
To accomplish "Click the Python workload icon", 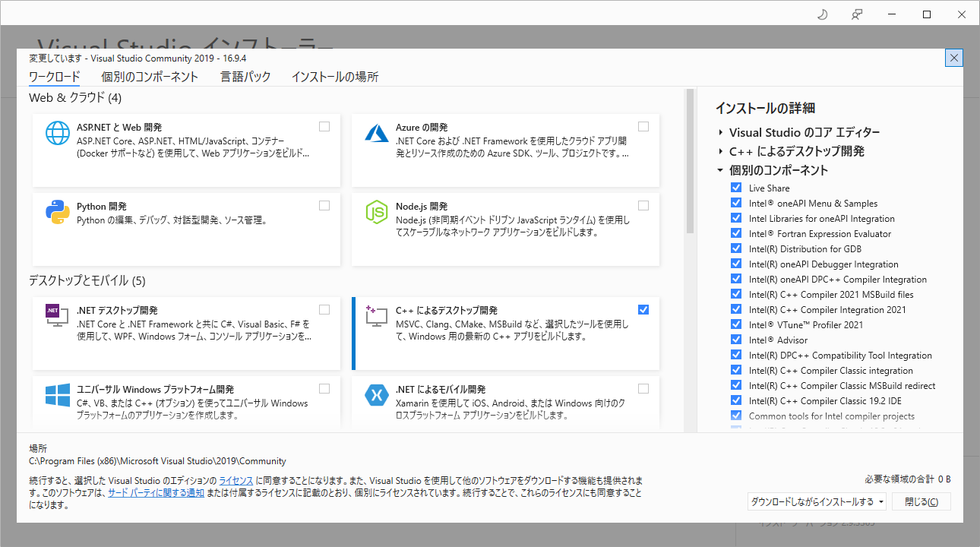I will (58, 212).
